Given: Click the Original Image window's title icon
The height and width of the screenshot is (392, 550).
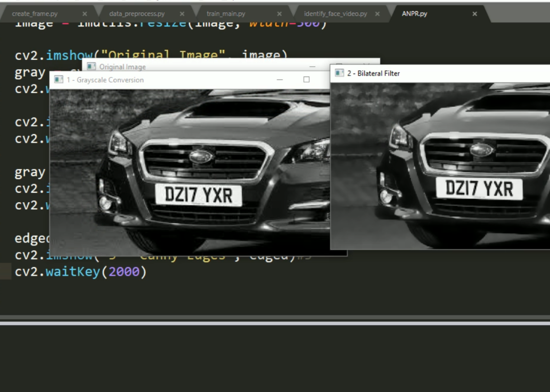Looking at the screenshot, I should [91, 66].
